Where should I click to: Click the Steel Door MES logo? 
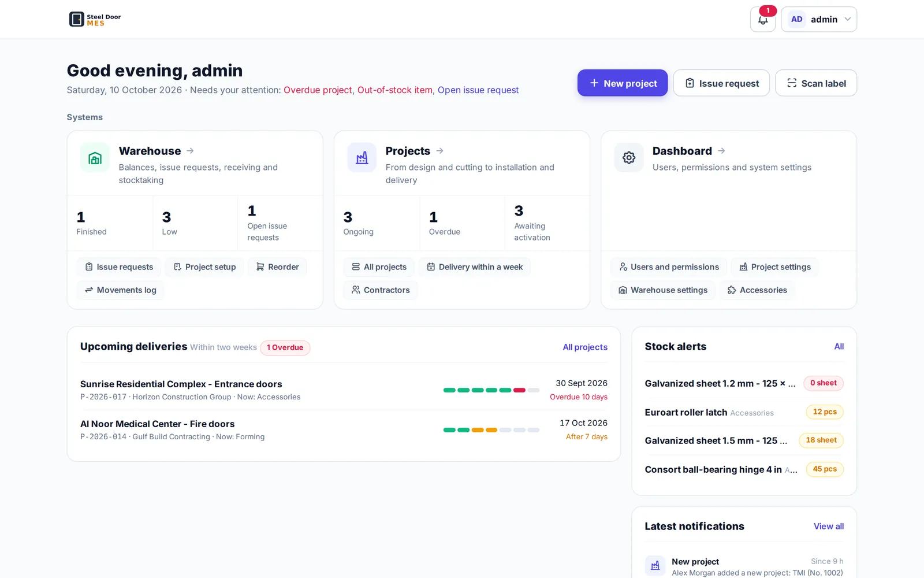(95, 19)
